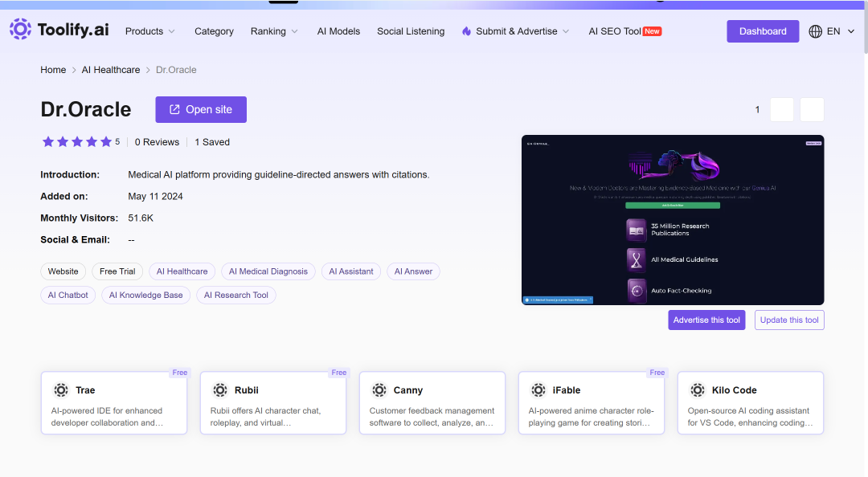Image resolution: width=868 pixels, height=477 pixels.
Task: Click the Free badge on iFable card
Action: pos(657,373)
